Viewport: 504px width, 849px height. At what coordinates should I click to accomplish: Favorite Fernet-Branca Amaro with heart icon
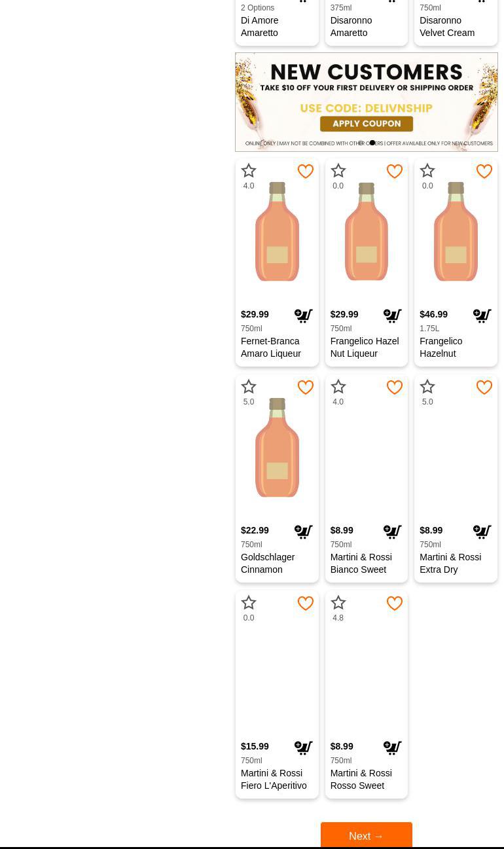click(305, 172)
